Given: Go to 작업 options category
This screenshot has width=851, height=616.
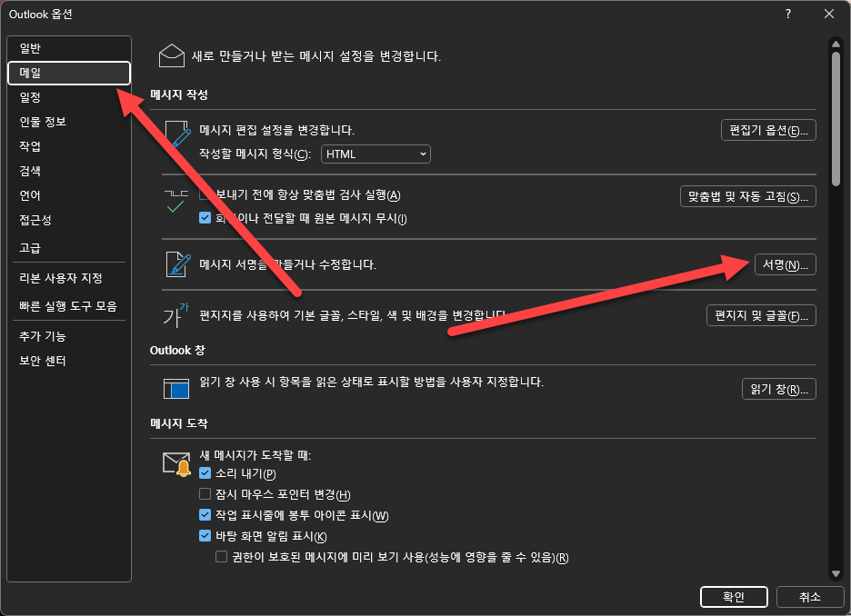Looking at the screenshot, I should [x=69, y=146].
